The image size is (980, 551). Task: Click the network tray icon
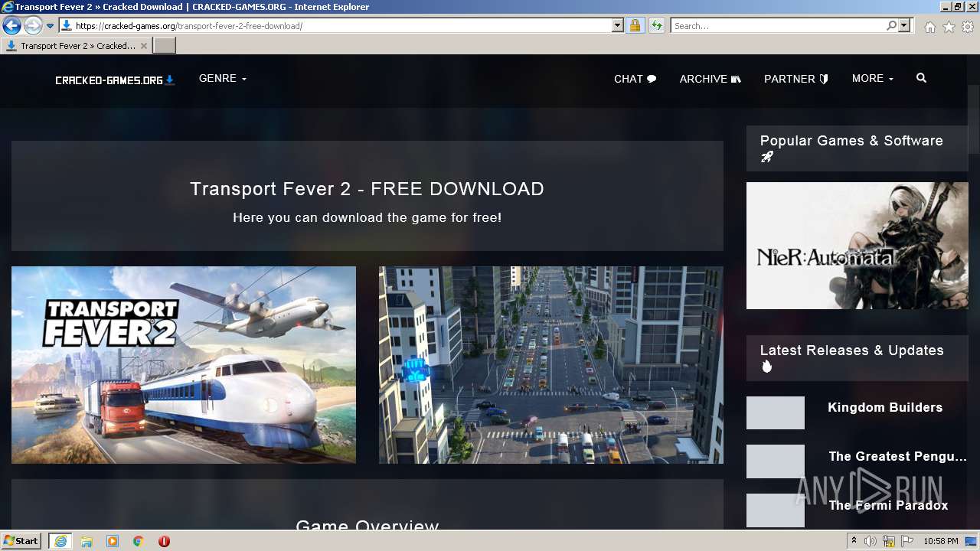pyautogui.click(x=889, y=541)
